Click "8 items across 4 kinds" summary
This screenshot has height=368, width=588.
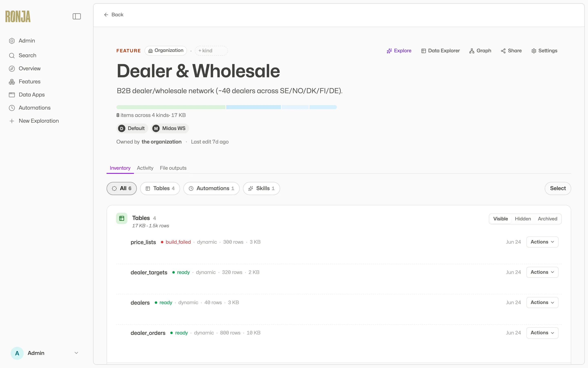(x=143, y=115)
